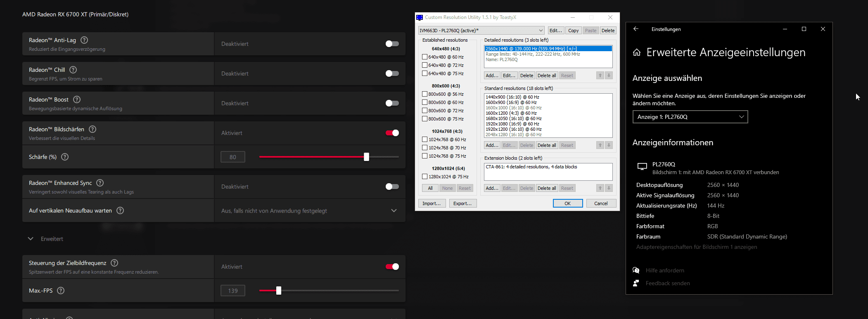Image resolution: width=868 pixels, height=319 pixels.
Task: Click the Export... button
Action: click(x=462, y=203)
